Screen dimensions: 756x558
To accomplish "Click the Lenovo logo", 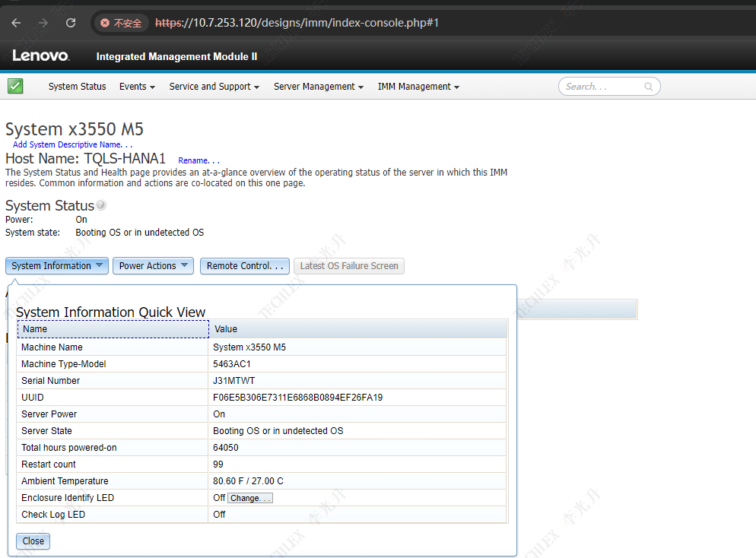I will pos(41,56).
